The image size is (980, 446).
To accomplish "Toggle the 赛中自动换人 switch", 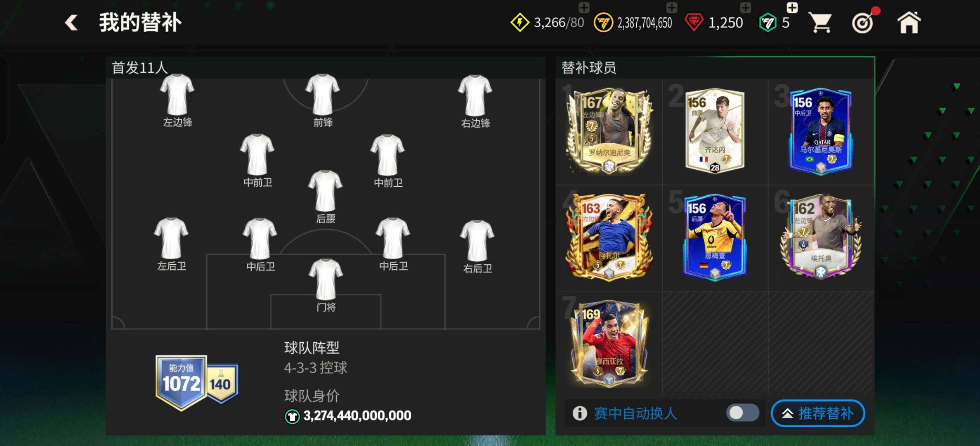I will click(x=742, y=413).
